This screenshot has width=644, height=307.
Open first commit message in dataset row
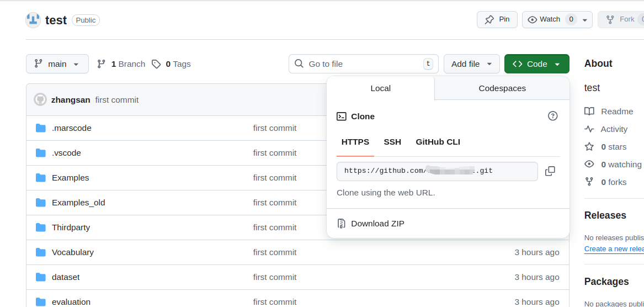pyautogui.click(x=275, y=277)
